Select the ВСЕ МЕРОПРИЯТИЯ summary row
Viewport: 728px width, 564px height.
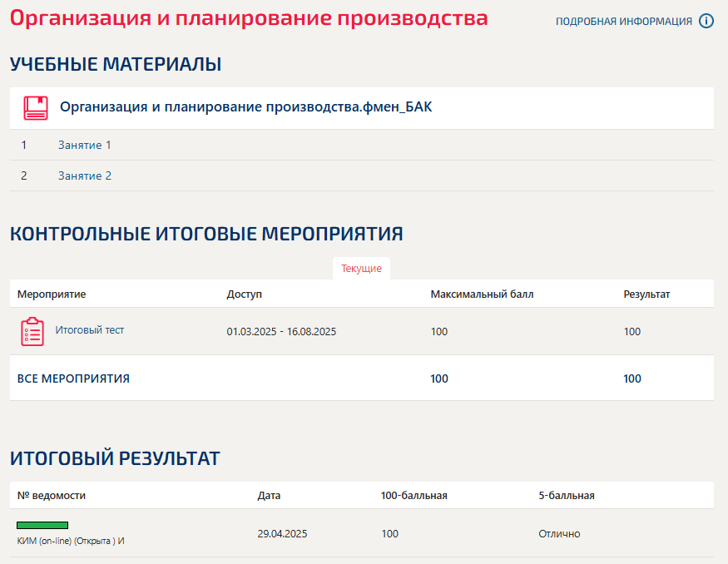pos(73,378)
